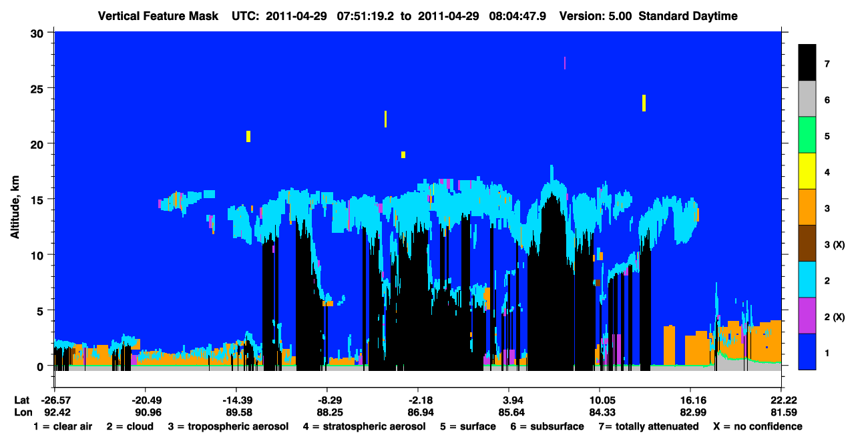Click the gray swatch labeled 6 in the color legend
The height and width of the screenshot is (445, 868).
pos(807,99)
